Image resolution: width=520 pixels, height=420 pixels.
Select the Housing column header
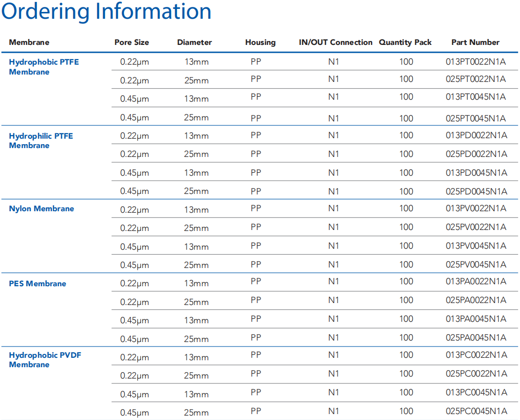click(260, 42)
